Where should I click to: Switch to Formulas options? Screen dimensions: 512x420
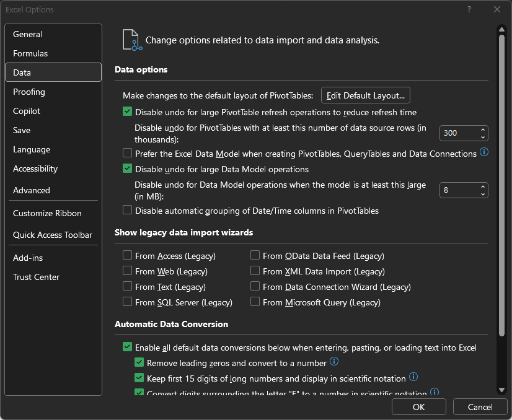click(x=53, y=53)
